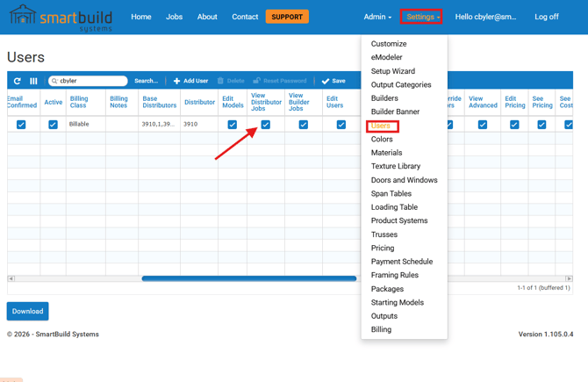Click the SmartBuild Systems logo
Image resolution: width=588 pixels, height=382 pixels.
(x=61, y=18)
